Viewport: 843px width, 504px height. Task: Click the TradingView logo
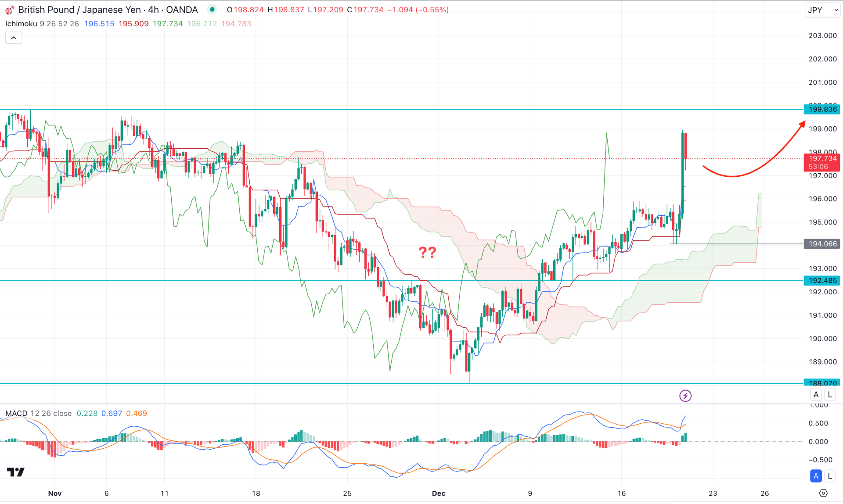(x=16, y=472)
